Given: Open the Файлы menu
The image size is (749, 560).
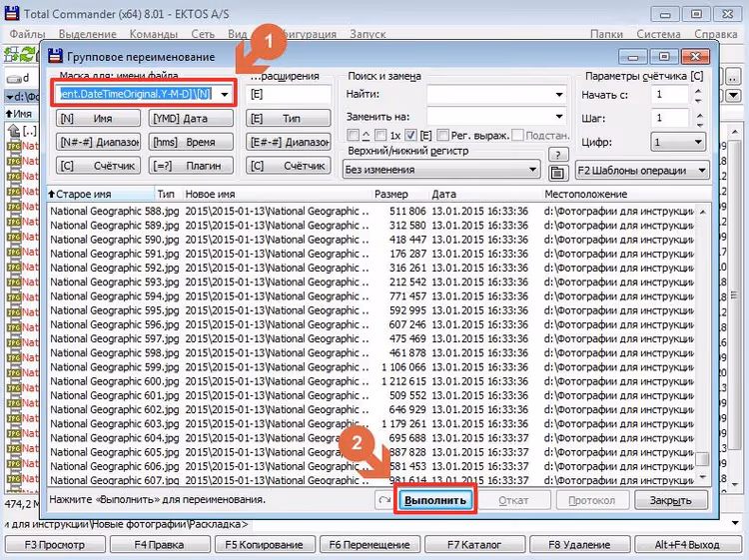Looking at the screenshot, I should pos(27,34).
